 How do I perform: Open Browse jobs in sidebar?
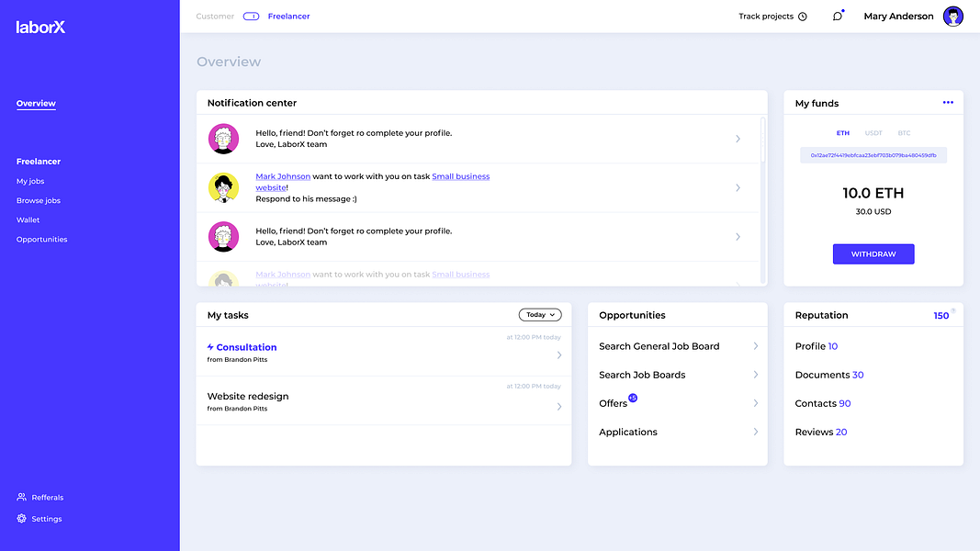pos(39,200)
